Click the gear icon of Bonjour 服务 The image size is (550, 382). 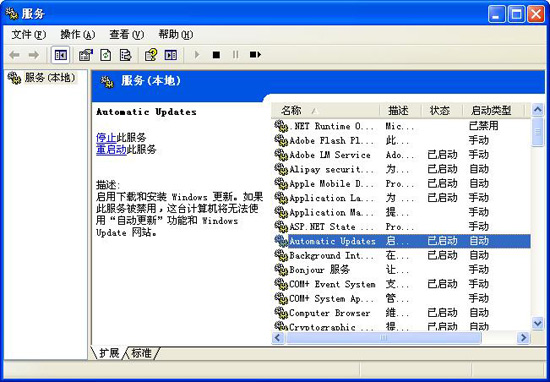tap(281, 270)
